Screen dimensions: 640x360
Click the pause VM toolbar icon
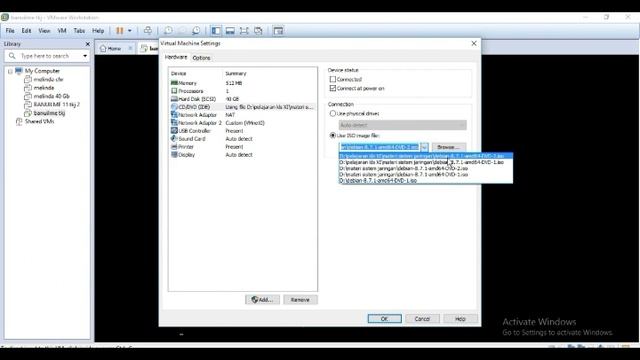coord(120,31)
